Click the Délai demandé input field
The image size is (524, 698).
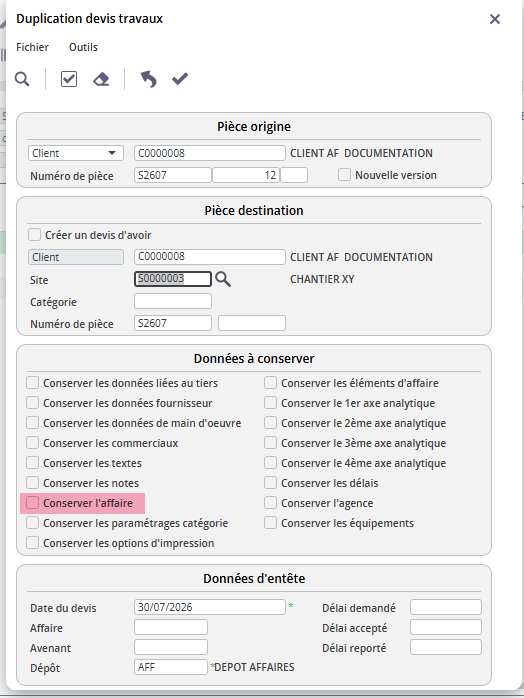446,607
